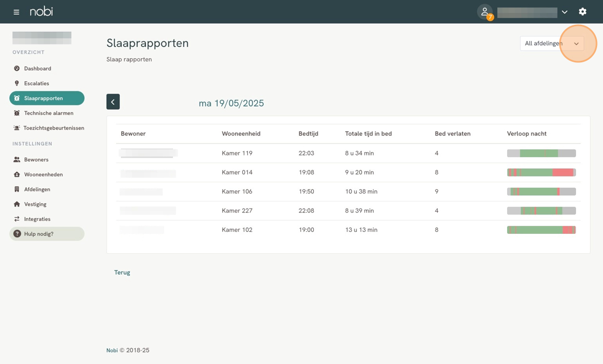Open the user profile notifications icon

[485, 12]
